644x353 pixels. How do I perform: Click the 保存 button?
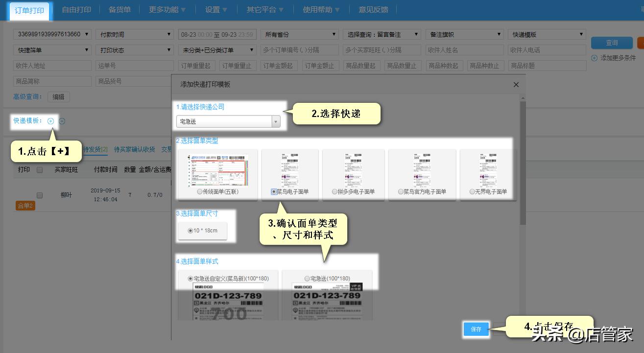pyautogui.click(x=476, y=329)
